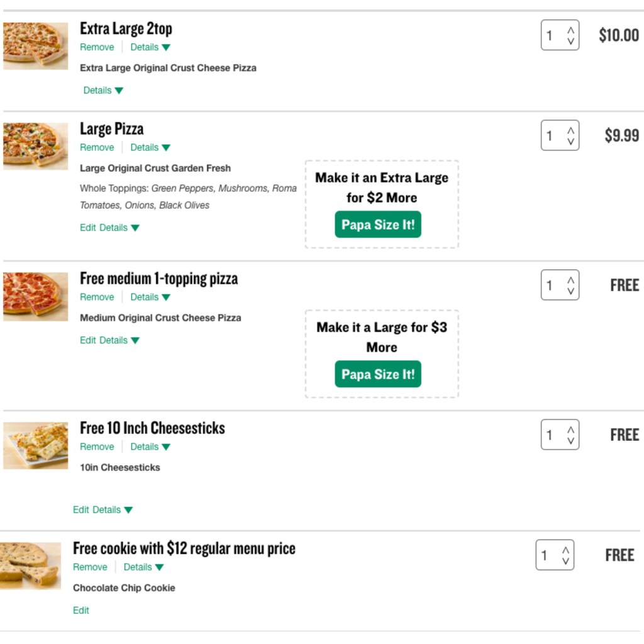
Task: Remove the Large Pizza from cart
Action: click(97, 147)
